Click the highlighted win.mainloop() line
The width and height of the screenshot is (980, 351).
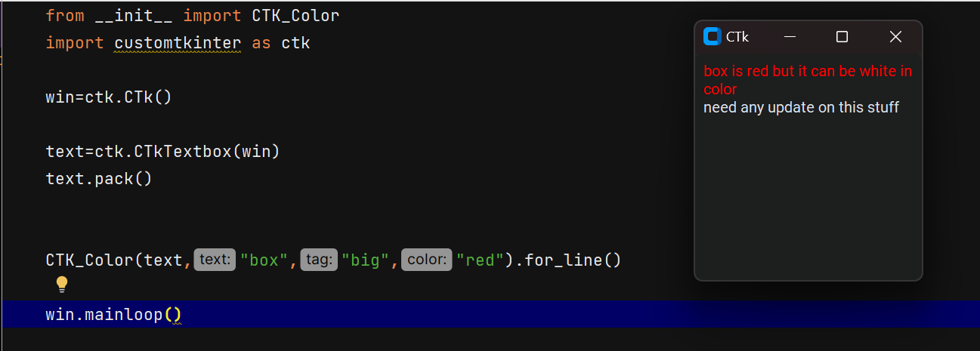113,314
